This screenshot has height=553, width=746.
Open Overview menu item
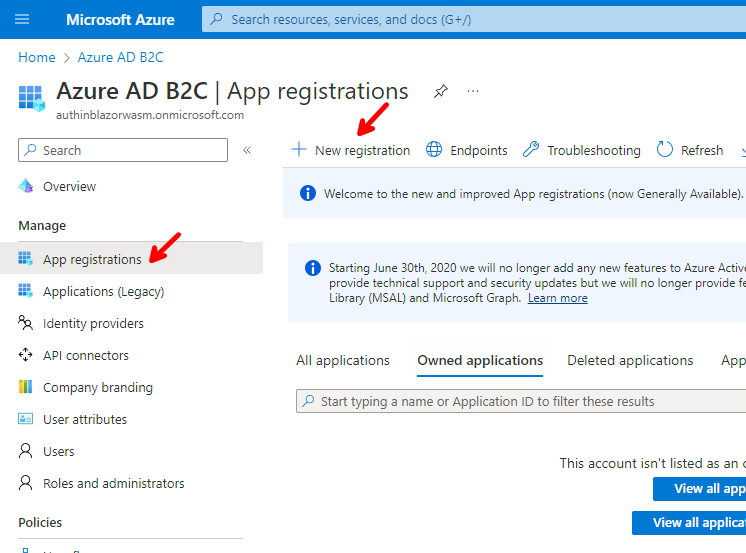point(69,187)
